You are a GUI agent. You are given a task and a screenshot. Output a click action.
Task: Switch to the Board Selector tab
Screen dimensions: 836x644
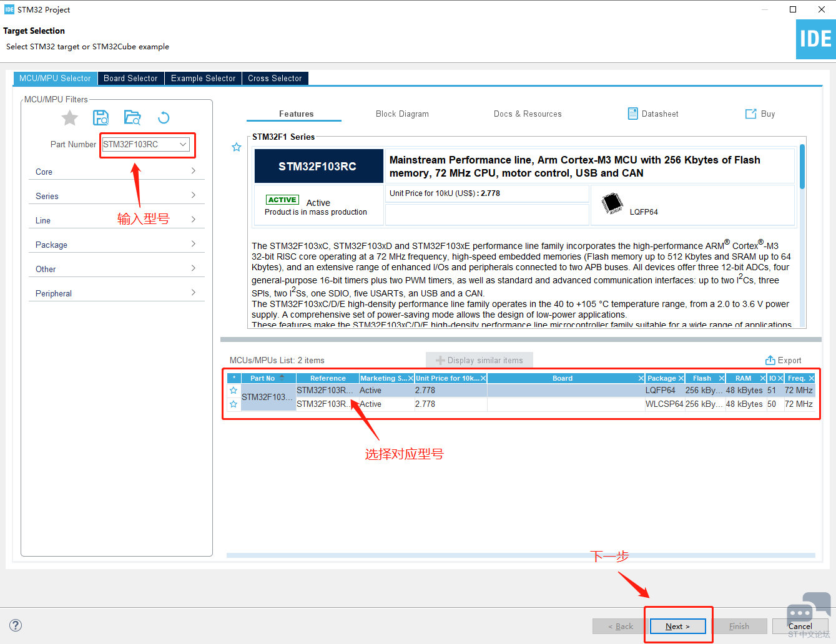pyautogui.click(x=130, y=78)
